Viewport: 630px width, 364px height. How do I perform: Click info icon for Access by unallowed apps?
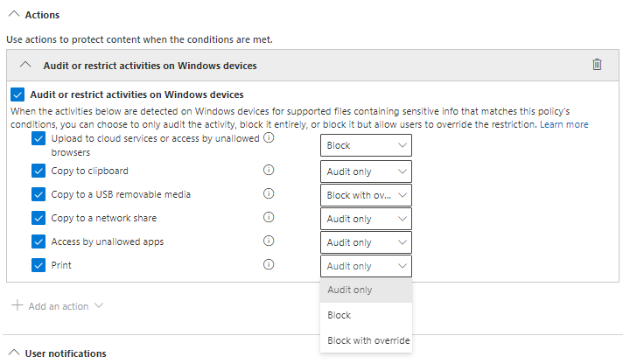(x=269, y=241)
